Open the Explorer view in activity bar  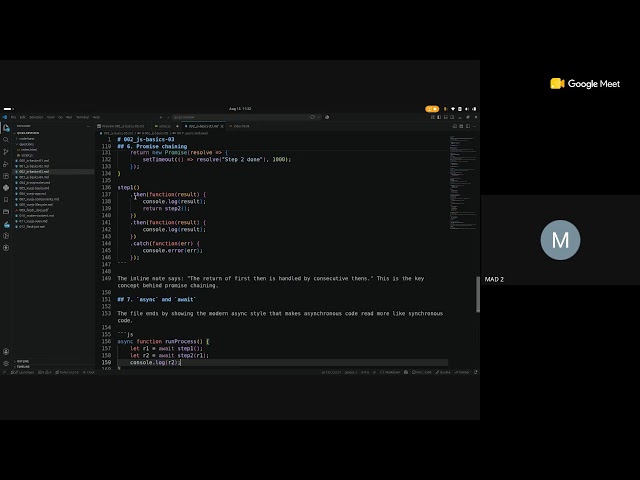(x=6, y=128)
